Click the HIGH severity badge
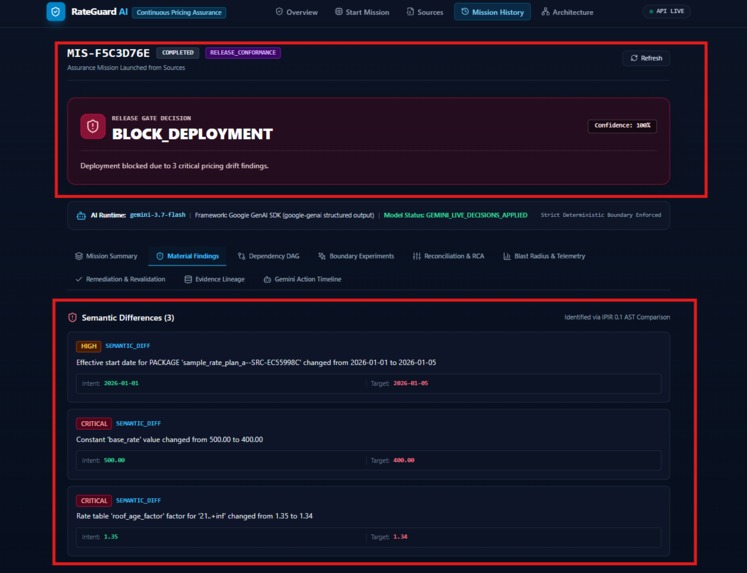747x573 pixels. click(88, 346)
